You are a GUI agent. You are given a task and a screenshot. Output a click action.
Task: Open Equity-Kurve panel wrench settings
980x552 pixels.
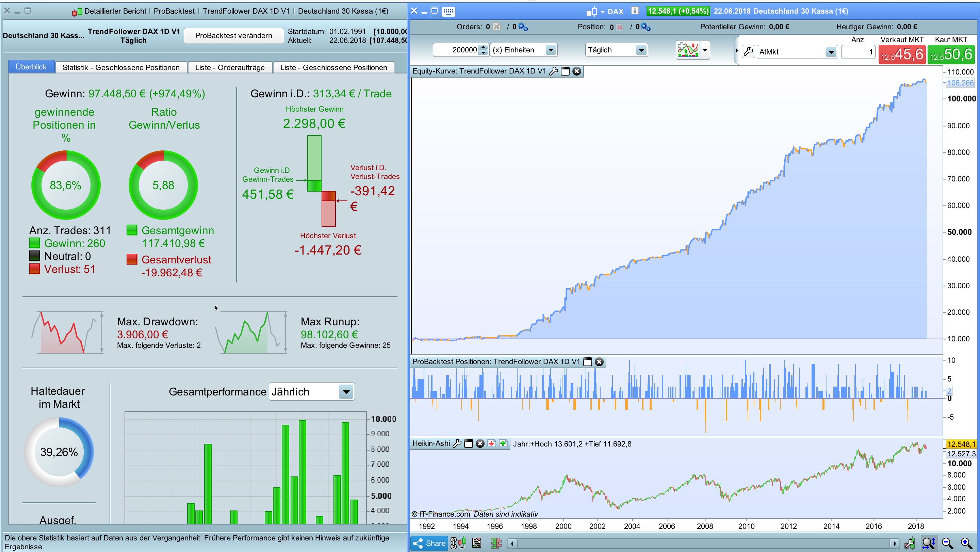554,71
